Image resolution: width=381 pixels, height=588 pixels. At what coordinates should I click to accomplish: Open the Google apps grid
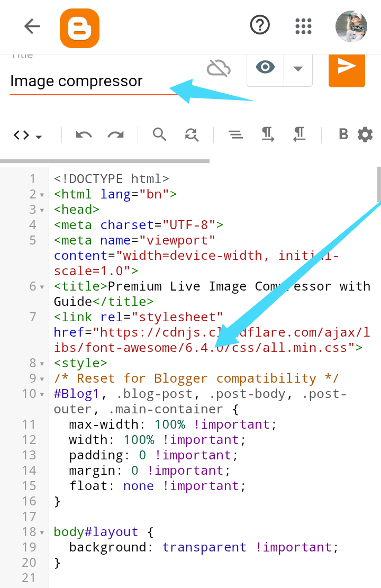tap(303, 26)
